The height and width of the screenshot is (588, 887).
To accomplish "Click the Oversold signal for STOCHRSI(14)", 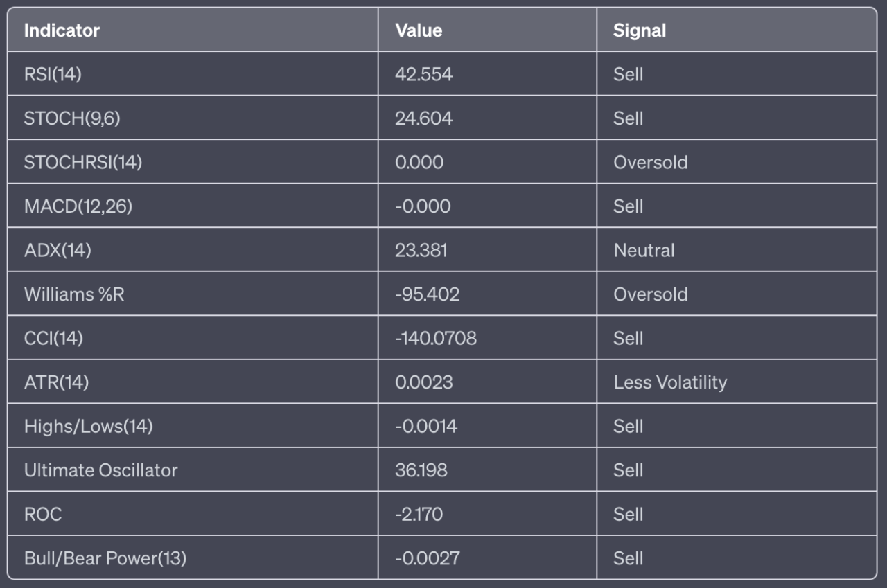I will [x=650, y=162].
